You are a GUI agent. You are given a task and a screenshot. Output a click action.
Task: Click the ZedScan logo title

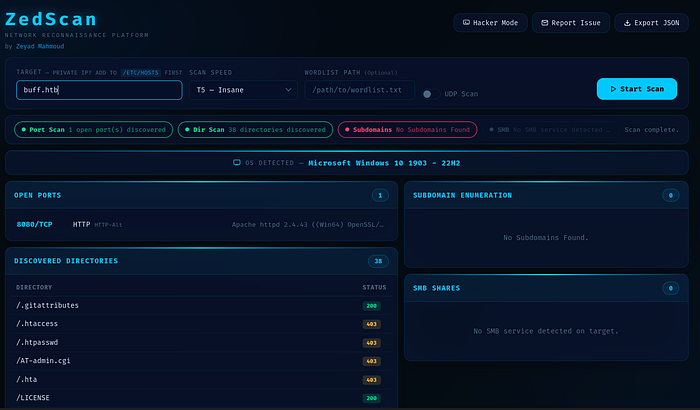click(x=51, y=19)
